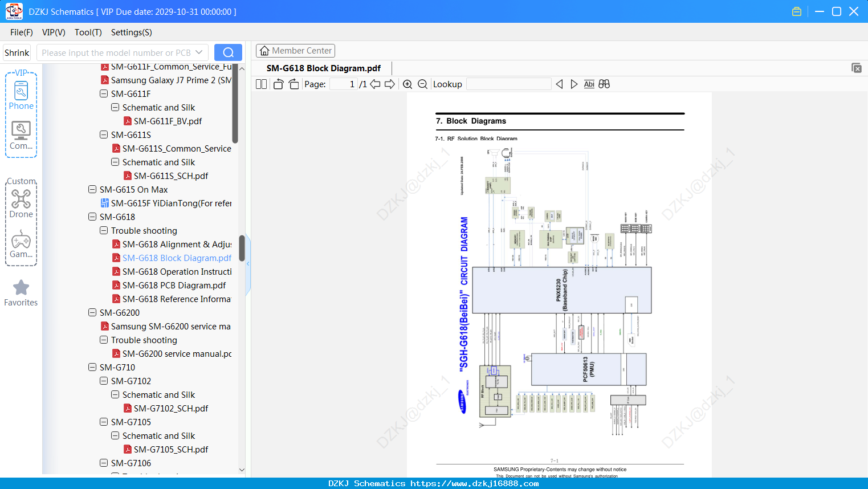Click the blue model search button
Image resolution: width=868 pixels, height=489 pixels.
click(228, 52)
